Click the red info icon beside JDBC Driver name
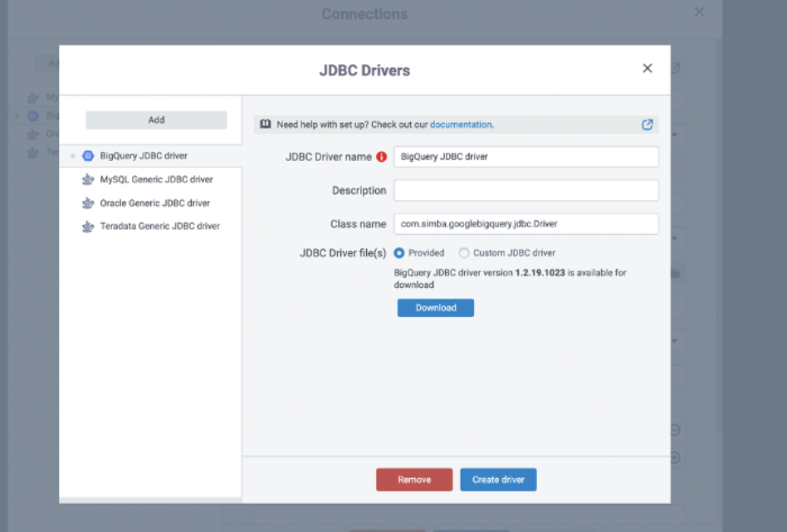 click(x=381, y=157)
